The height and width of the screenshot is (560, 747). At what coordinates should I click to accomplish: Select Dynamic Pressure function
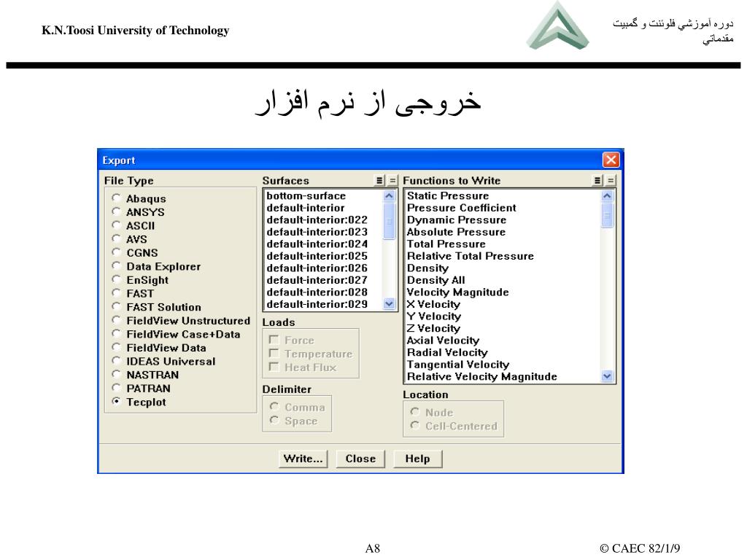click(x=503, y=220)
